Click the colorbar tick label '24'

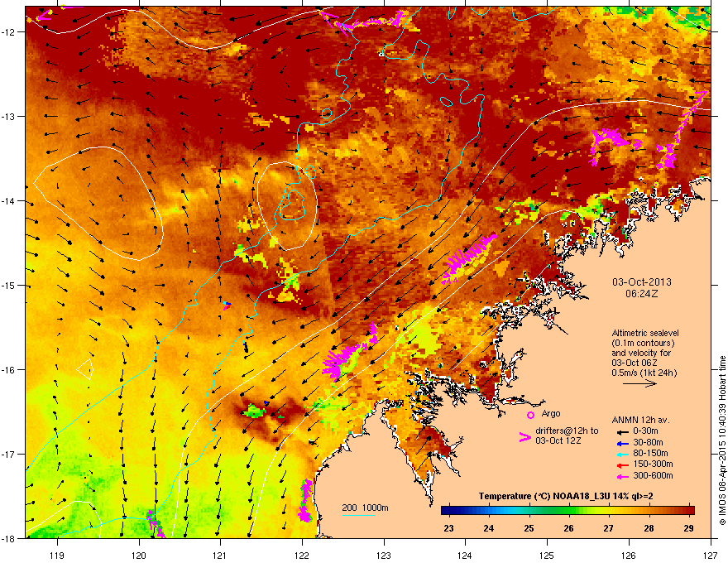coord(488,528)
